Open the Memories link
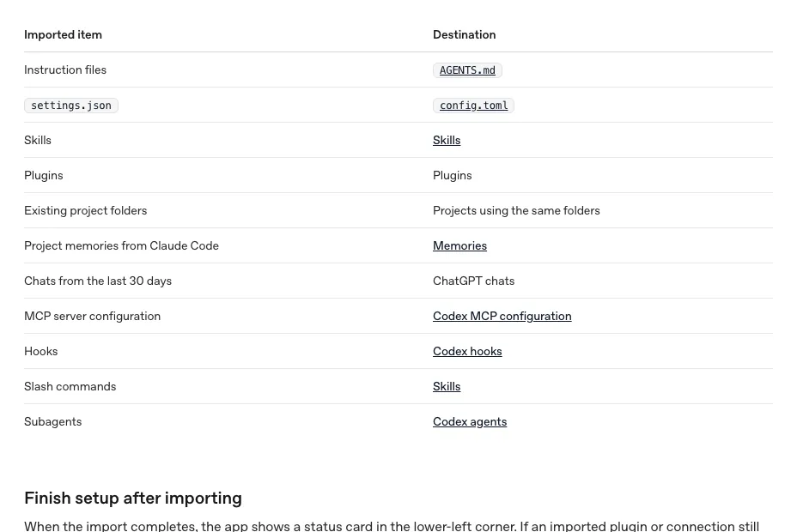This screenshot has height=532, width=797. (x=459, y=245)
